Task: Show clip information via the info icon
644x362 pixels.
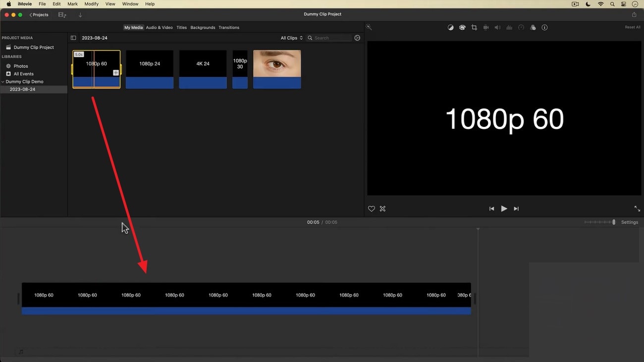Action: 544,27
